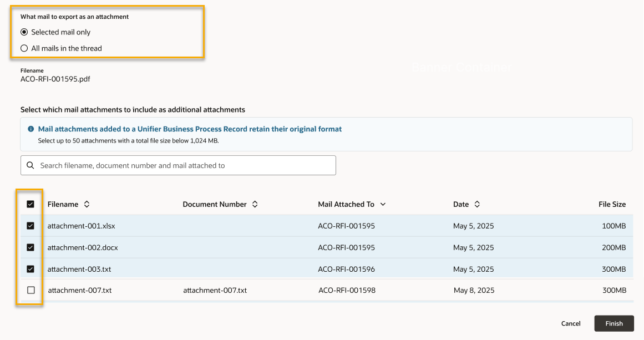
Task: Choose 'All mails in the thread' option
Action: tap(24, 48)
